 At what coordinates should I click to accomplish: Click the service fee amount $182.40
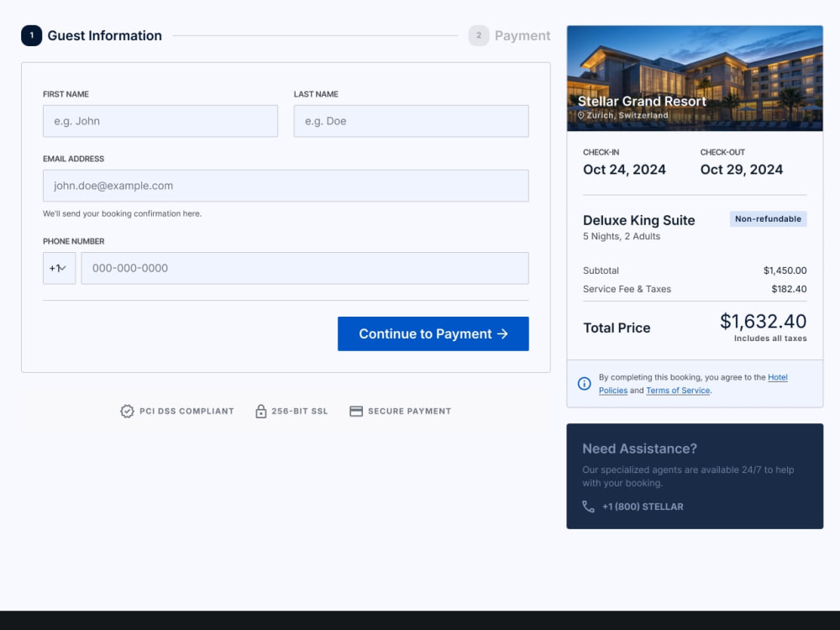pos(789,289)
